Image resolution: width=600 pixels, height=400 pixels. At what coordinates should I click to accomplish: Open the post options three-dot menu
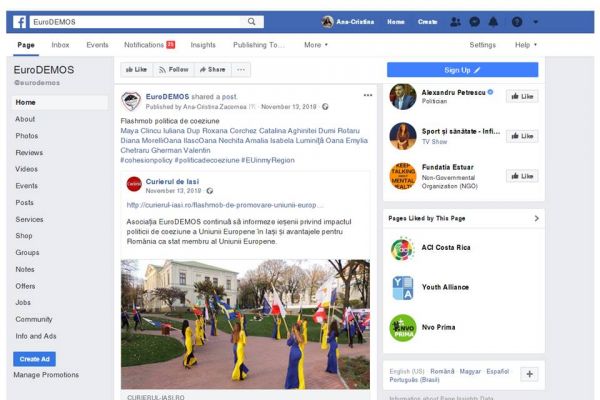pyautogui.click(x=368, y=95)
